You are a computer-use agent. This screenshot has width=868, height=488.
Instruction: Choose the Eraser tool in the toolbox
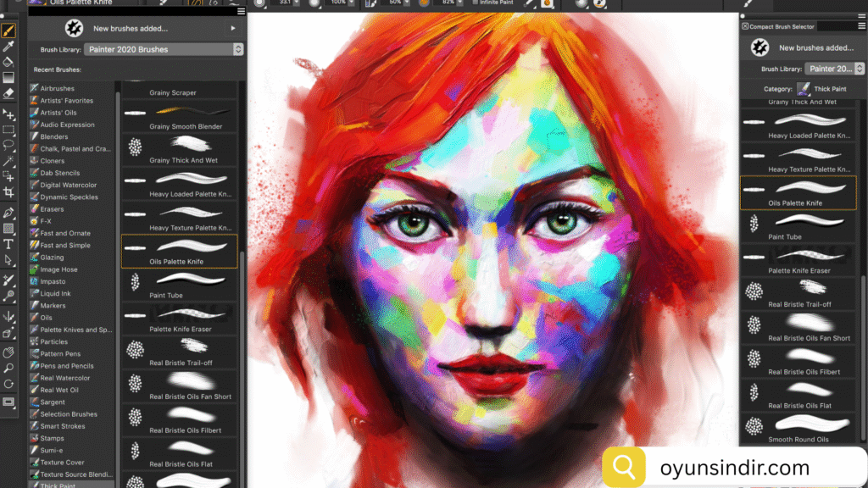[9, 93]
